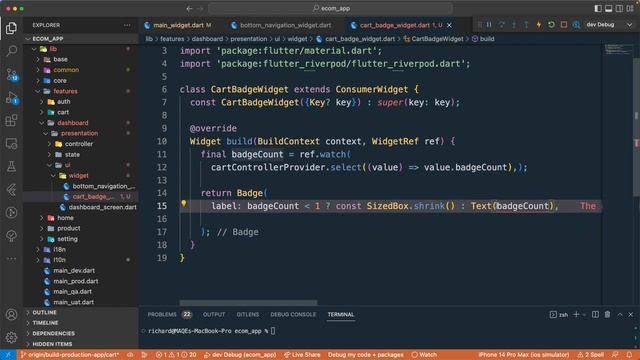Close the bottom panel
Screen dimensions: 640x360
[x=631, y=314]
